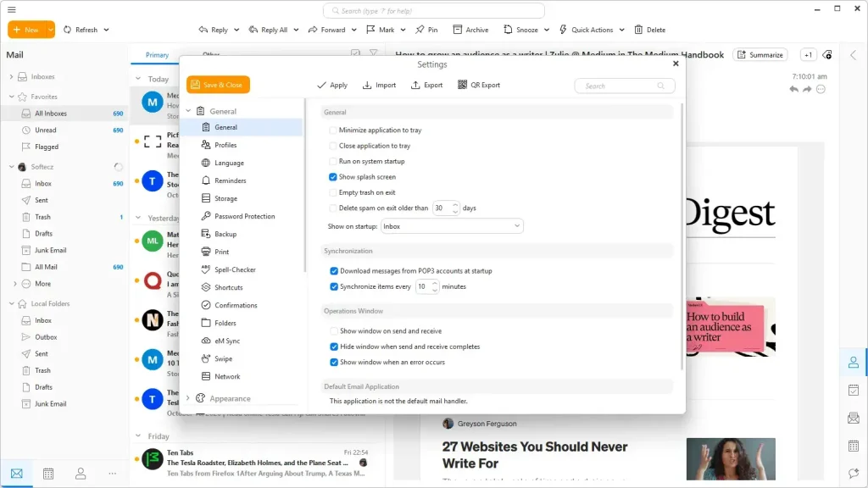The height and width of the screenshot is (488, 868).
Task: Click Save & Close button
Action: [x=218, y=85]
